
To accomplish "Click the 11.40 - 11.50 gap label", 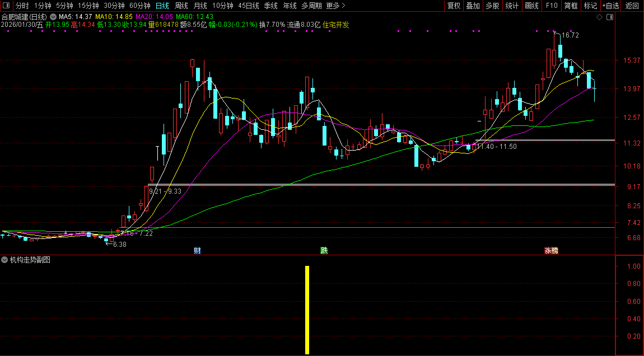I will tap(497, 147).
